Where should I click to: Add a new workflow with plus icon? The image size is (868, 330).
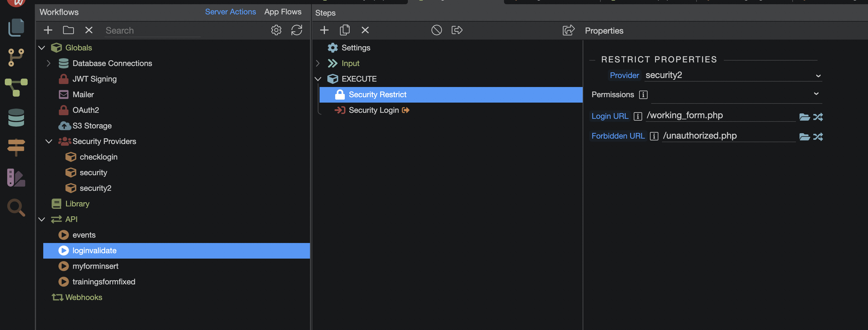click(x=48, y=30)
